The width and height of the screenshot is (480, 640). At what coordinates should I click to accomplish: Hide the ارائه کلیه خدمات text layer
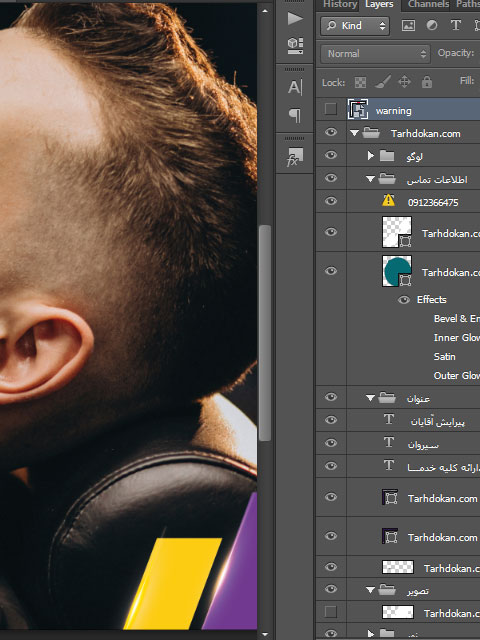tap(331, 466)
